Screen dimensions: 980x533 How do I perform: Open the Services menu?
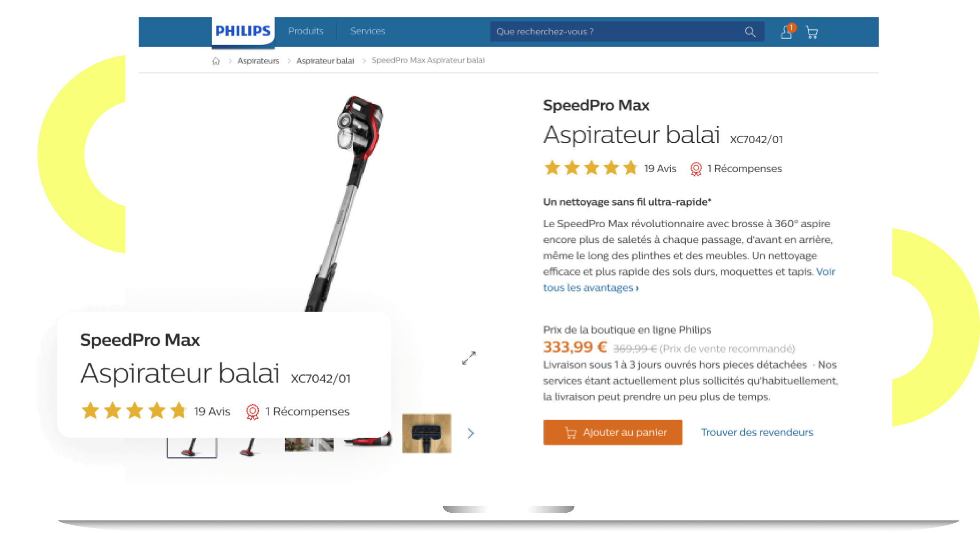[x=367, y=31]
